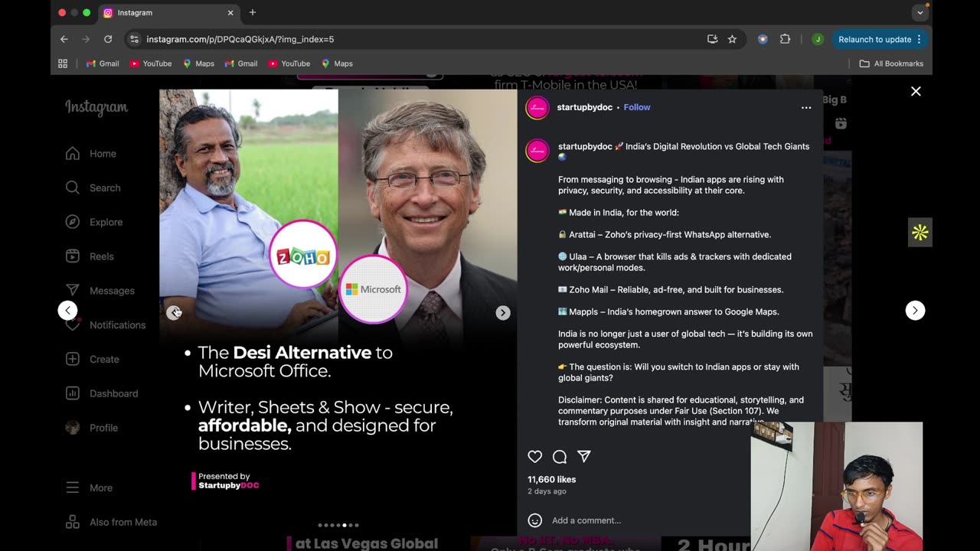
Task: Open Also from Meta menu
Action: [111, 522]
